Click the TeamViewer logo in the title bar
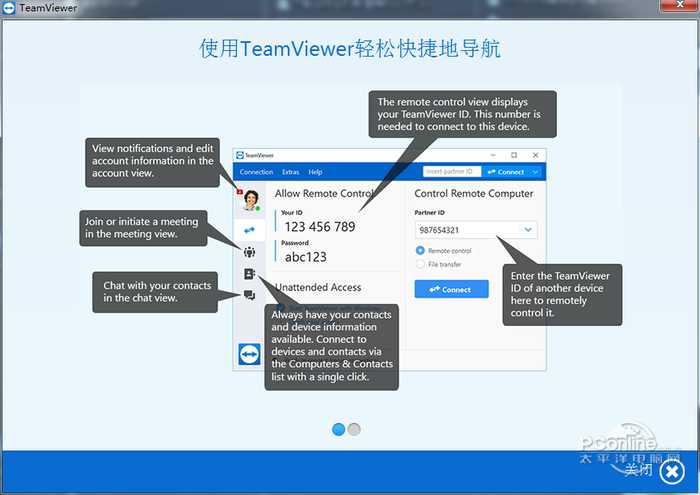 (x=9, y=8)
